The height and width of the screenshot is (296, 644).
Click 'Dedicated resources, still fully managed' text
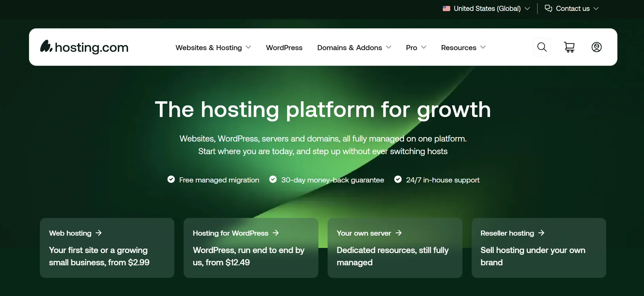(393, 256)
